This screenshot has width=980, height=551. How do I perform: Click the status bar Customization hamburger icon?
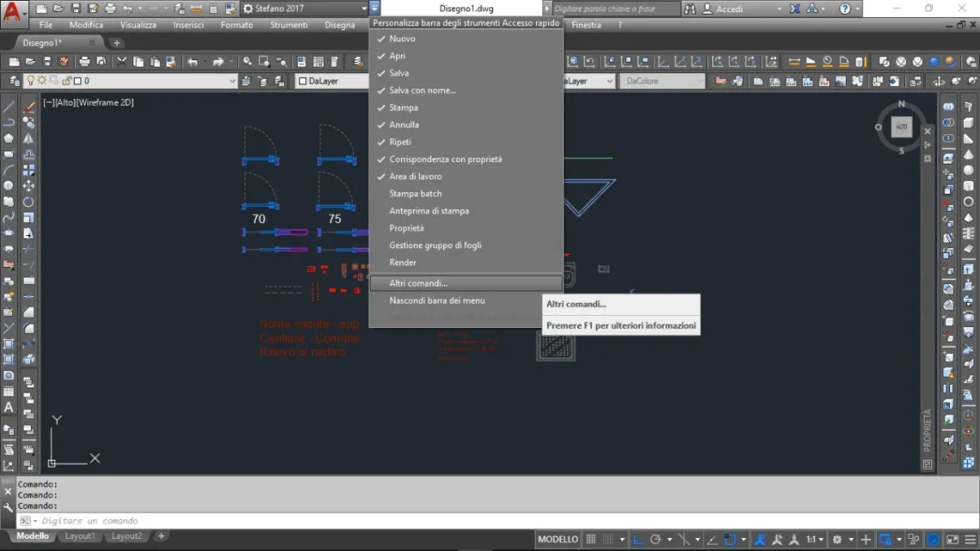pyautogui.click(x=970, y=539)
